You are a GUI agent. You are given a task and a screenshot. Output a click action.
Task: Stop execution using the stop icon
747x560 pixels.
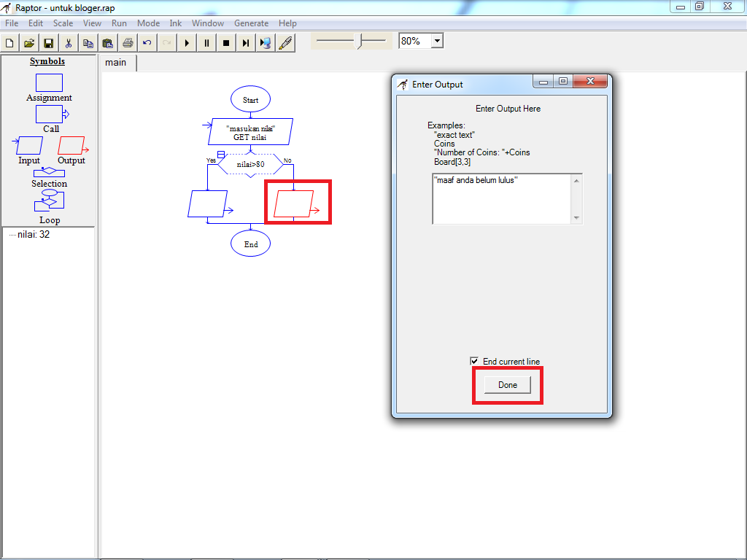pos(226,42)
